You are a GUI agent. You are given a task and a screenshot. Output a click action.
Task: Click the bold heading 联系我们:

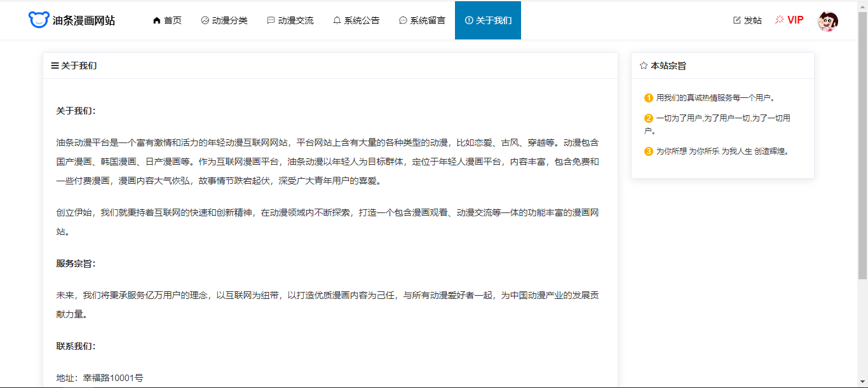coord(76,346)
